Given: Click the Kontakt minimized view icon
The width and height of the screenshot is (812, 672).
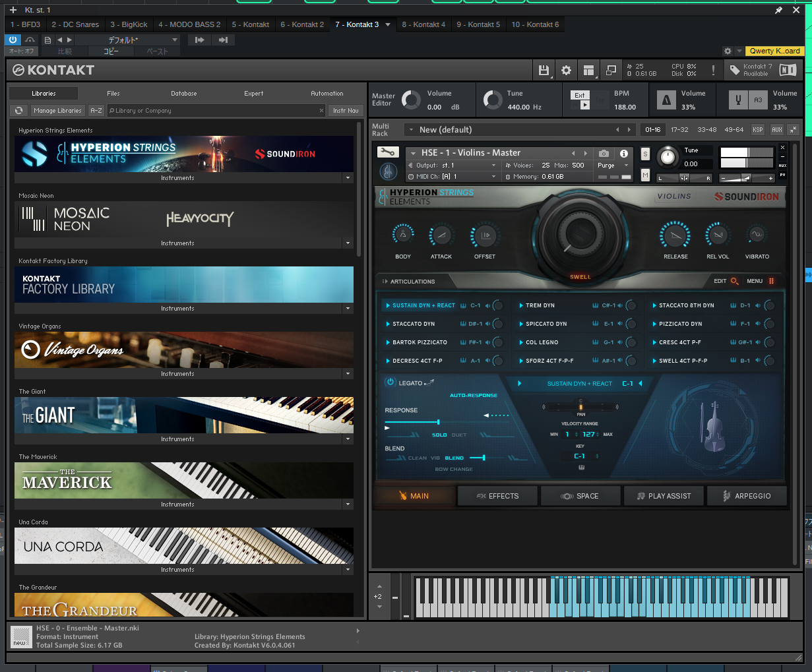Looking at the screenshot, I should (x=611, y=70).
